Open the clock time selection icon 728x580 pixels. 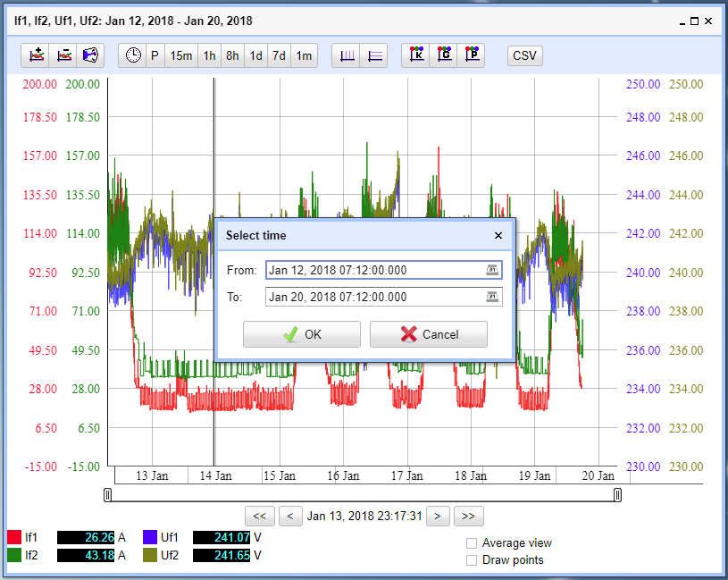[x=133, y=55]
